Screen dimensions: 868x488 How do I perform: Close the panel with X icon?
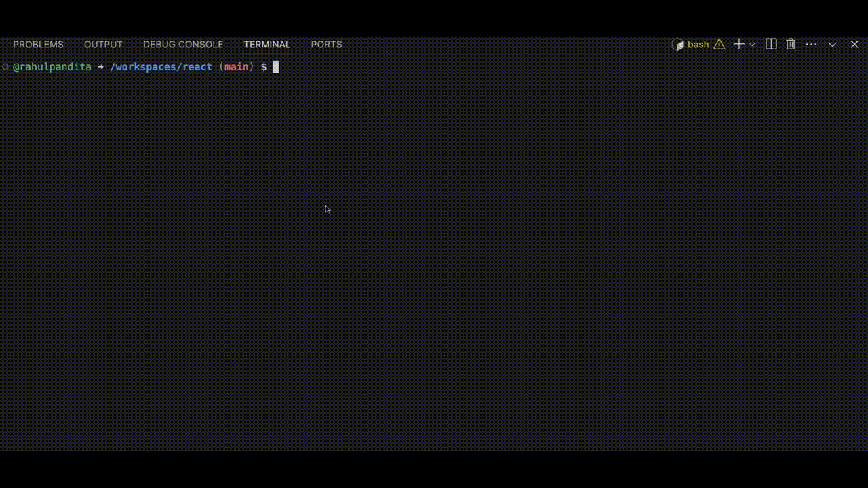click(854, 45)
